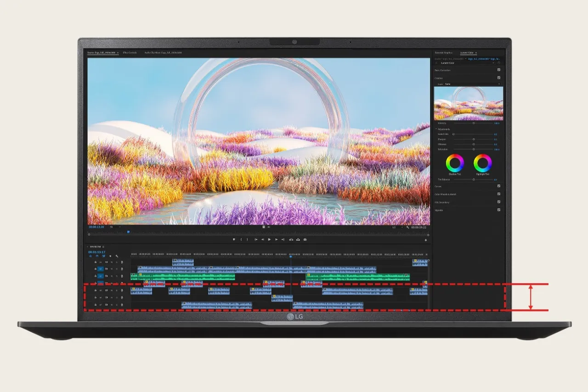Click the HSL Secondary section label
This screenshot has height=392, width=588.
pyautogui.click(x=442, y=202)
